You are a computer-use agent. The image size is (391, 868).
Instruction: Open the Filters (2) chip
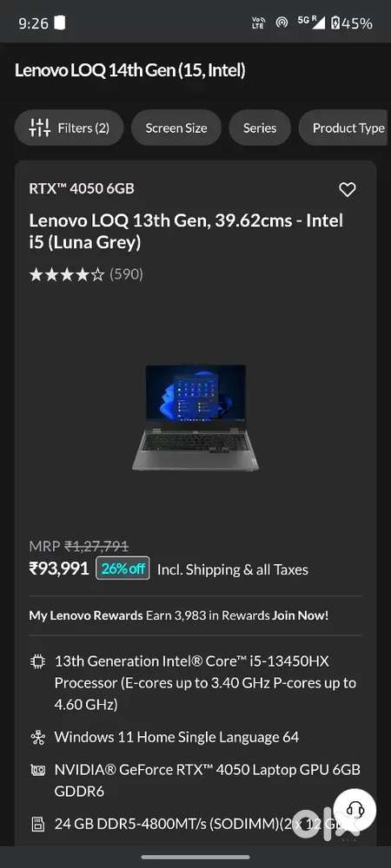[x=69, y=128]
